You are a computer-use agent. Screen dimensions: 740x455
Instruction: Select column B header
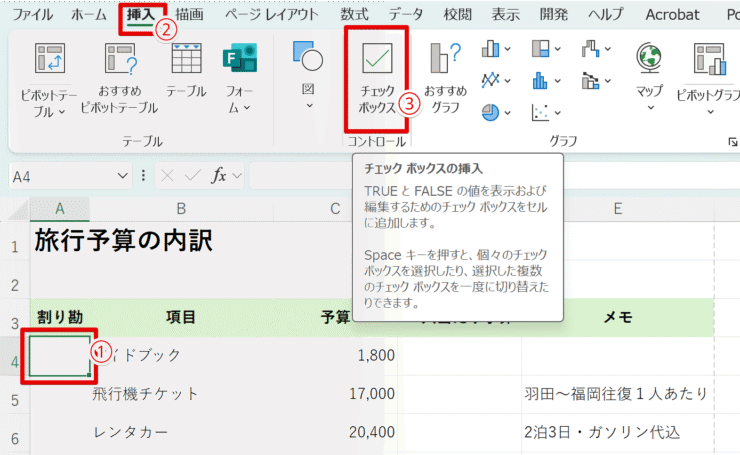181,209
